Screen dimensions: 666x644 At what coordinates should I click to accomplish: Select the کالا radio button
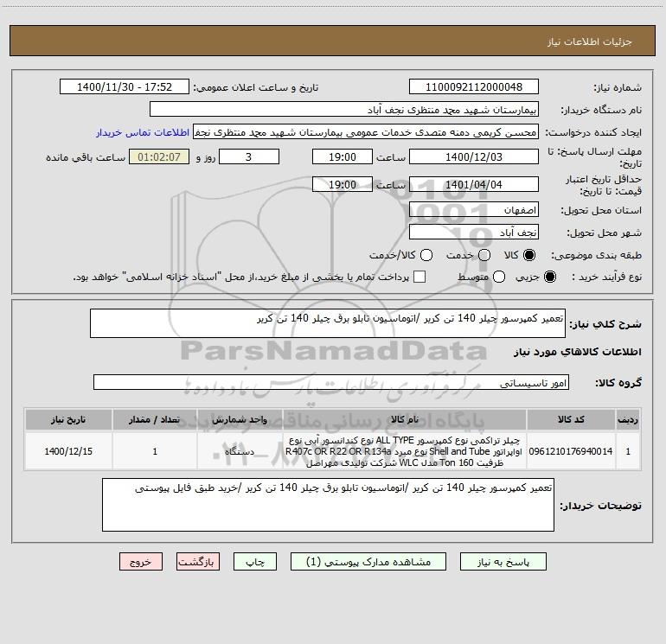[x=529, y=255]
